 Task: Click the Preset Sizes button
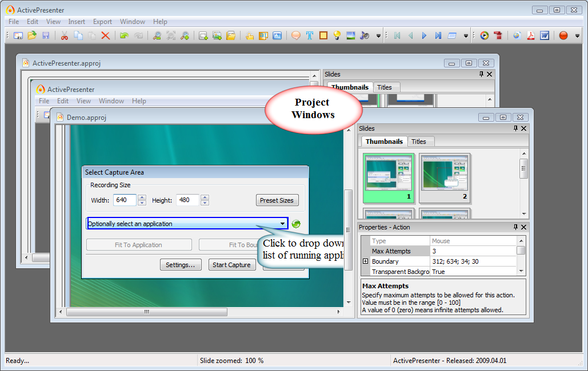coord(277,200)
